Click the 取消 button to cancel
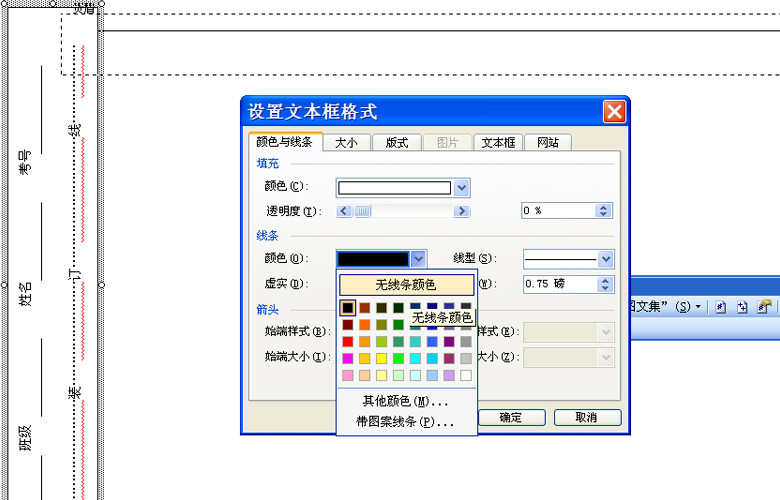Screen dimensions: 780x500 (x=587, y=417)
